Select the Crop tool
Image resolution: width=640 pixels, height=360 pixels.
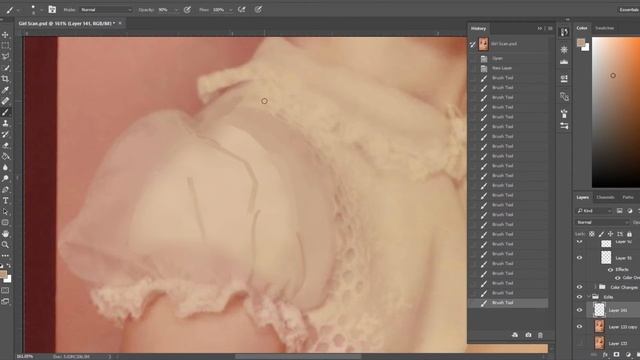[5, 79]
